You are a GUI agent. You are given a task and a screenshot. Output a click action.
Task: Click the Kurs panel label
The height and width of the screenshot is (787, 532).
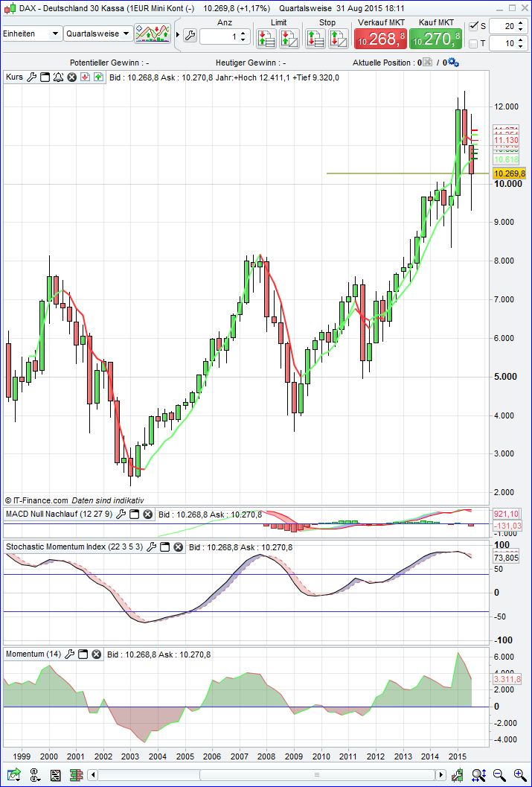tap(15, 77)
